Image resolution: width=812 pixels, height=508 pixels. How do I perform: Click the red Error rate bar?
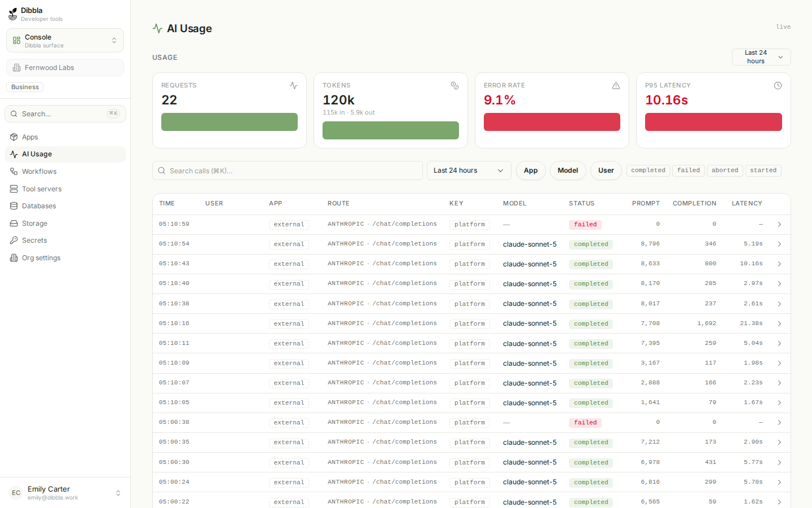tap(552, 122)
